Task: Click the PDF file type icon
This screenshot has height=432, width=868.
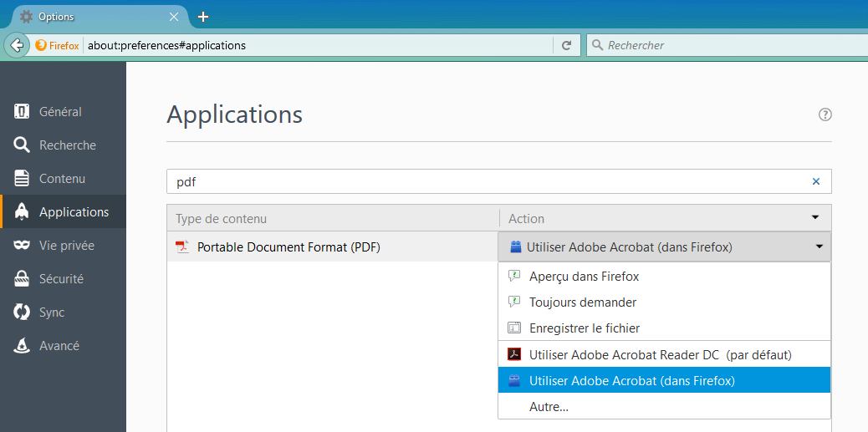Action: pos(182,246)
